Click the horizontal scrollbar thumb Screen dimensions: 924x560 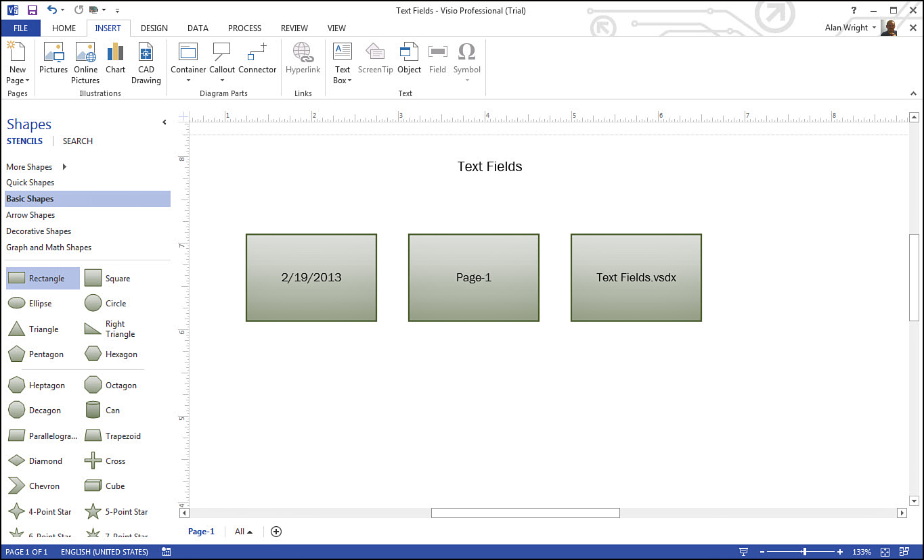click(525, 513)
